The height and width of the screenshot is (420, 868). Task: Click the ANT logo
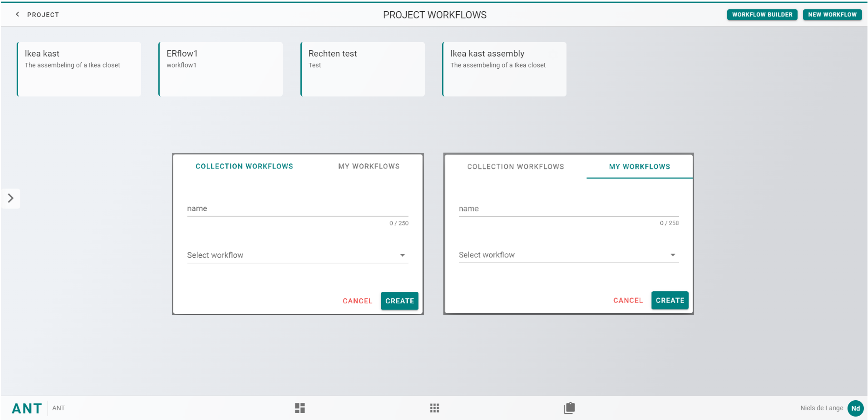pos(27,409)
